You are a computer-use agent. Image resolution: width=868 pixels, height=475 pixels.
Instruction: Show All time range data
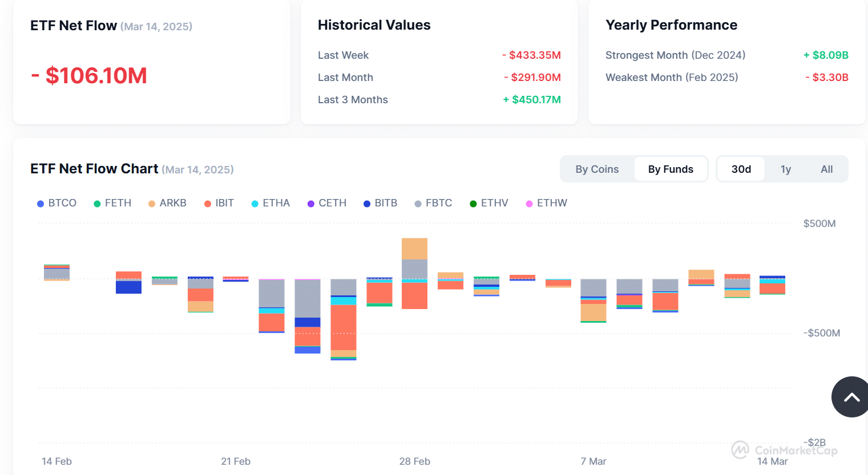click(826, 169)
